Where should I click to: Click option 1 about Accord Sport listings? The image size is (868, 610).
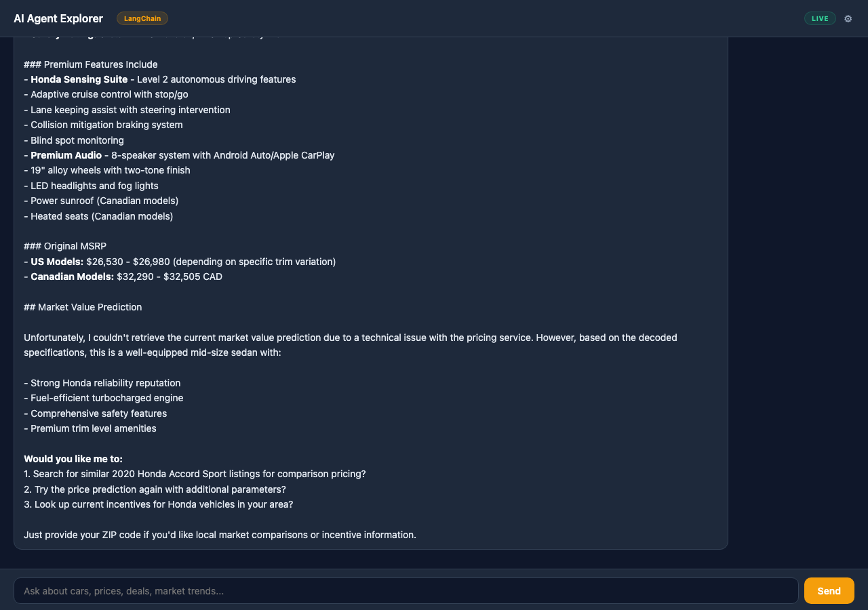click(195, 474)
